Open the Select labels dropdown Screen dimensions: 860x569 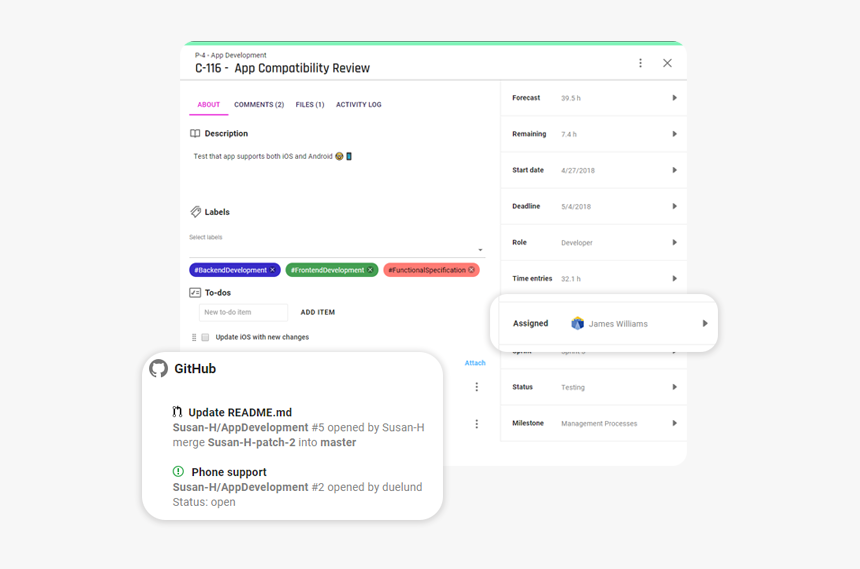coord(480,250)
